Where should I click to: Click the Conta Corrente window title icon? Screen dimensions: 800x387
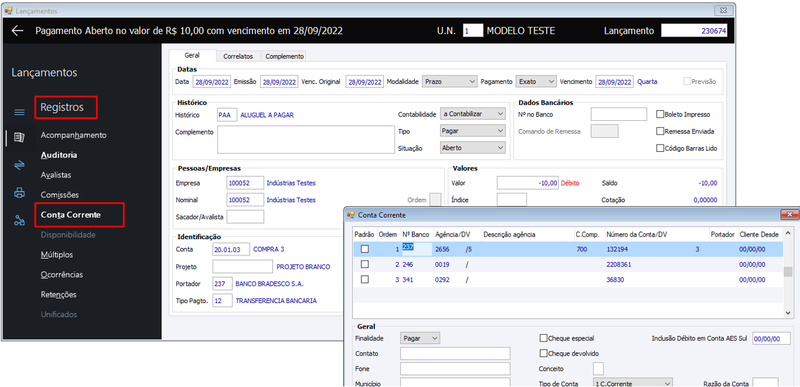[x=351, y=215]
